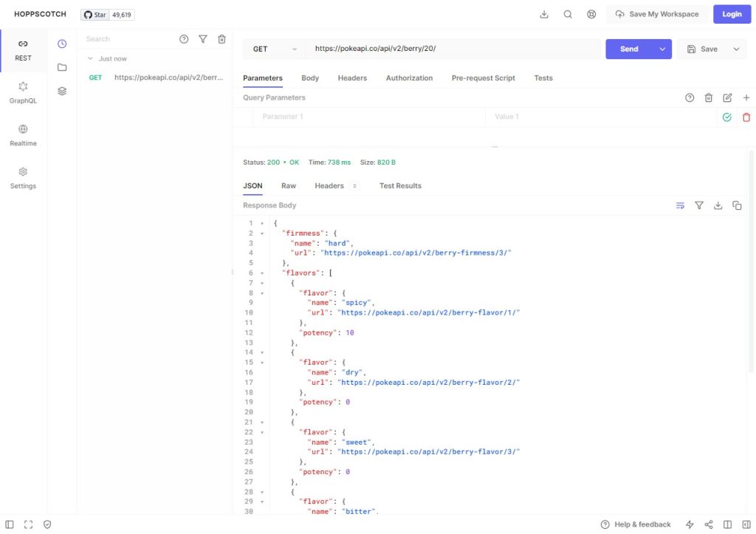Toggle sidebar collapse icon in footer
Image resolution: width=756 pixels, height=534 pixels.
(10, 525)
